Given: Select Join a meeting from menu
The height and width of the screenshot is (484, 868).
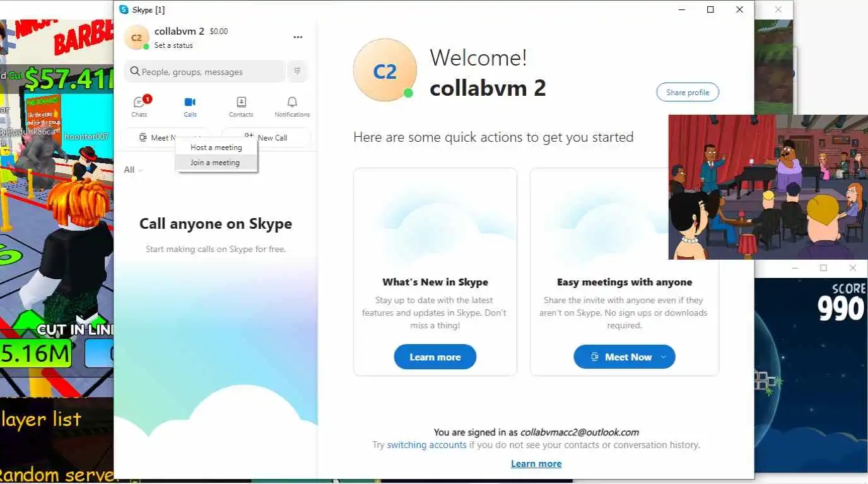Looking at the screenshot, I should point(216,163).
